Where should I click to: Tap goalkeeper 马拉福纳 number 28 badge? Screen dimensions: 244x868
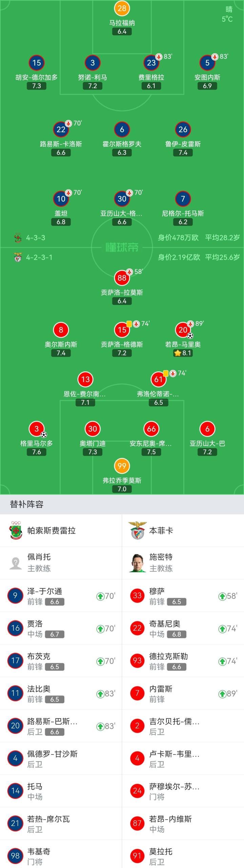pos(122,8)
